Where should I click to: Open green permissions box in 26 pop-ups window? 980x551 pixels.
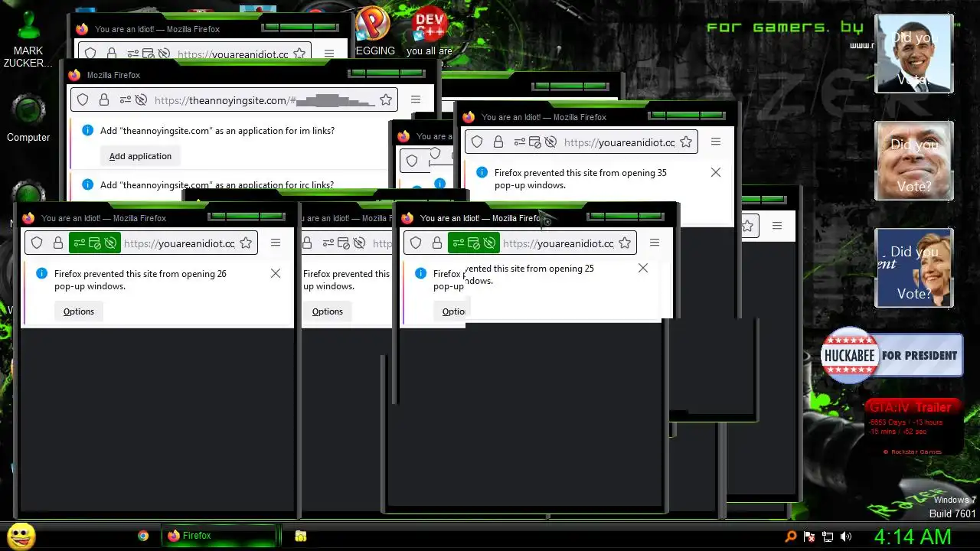click(95, 243)
